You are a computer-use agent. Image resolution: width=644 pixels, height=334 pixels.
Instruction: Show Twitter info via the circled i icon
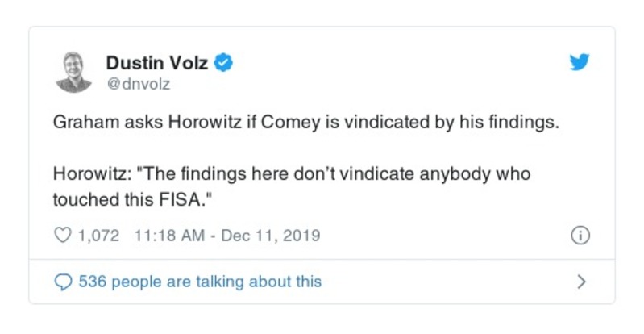pos(580,236)
